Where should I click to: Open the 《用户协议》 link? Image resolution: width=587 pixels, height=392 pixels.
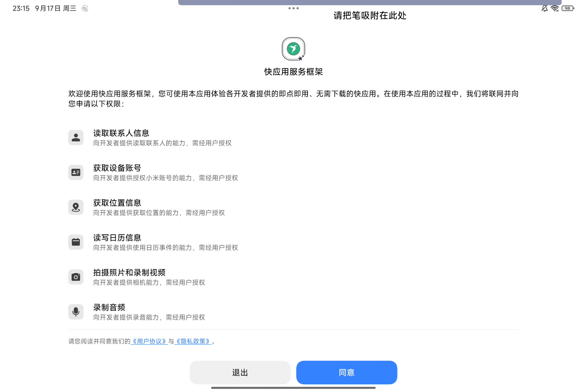pos(149,341)
